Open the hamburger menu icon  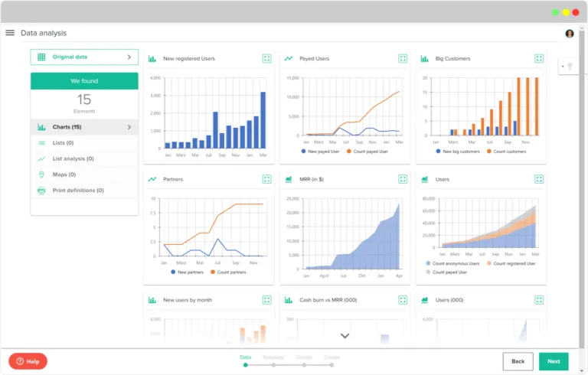10,33
